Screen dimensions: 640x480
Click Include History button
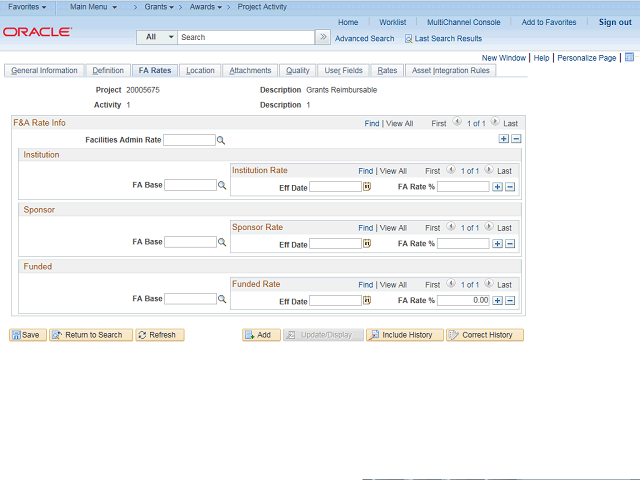pyautogui.click(x=405, y=335)
